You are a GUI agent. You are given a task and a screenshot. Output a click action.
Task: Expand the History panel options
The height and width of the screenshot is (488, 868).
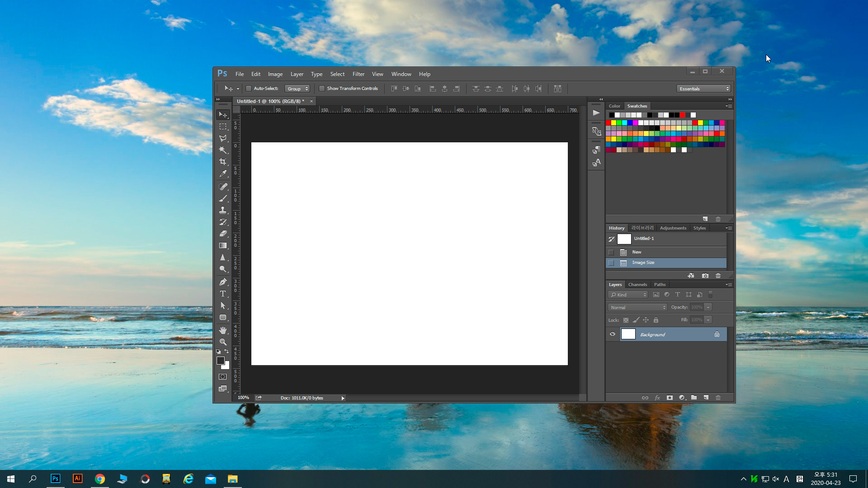coord(729,227)
